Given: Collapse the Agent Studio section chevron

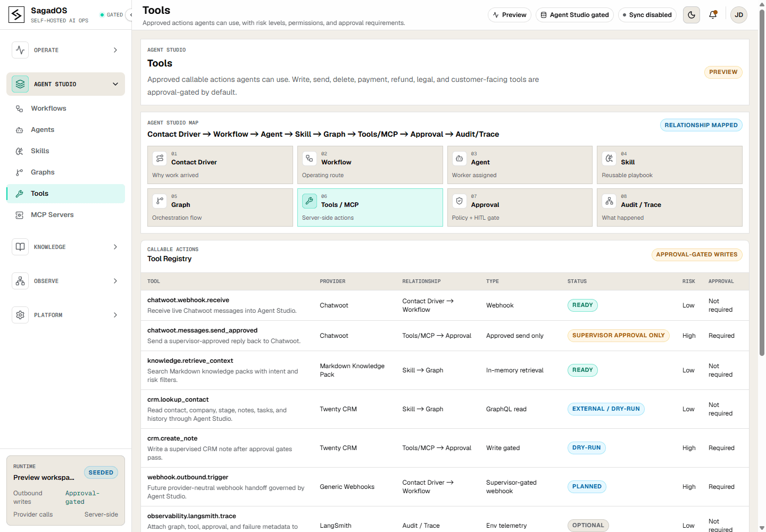Looking at the screenshot, I should point(115,84).
